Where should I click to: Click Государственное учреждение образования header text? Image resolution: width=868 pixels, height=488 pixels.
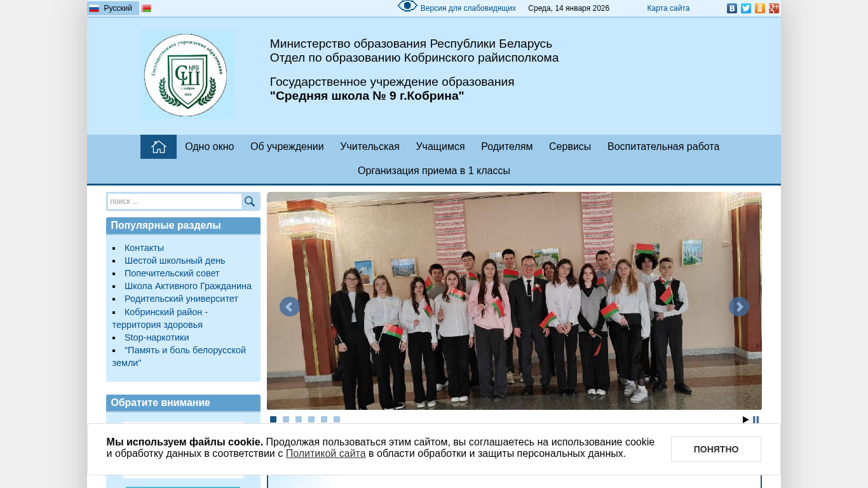pyautogui.click(x=392, y=82)
